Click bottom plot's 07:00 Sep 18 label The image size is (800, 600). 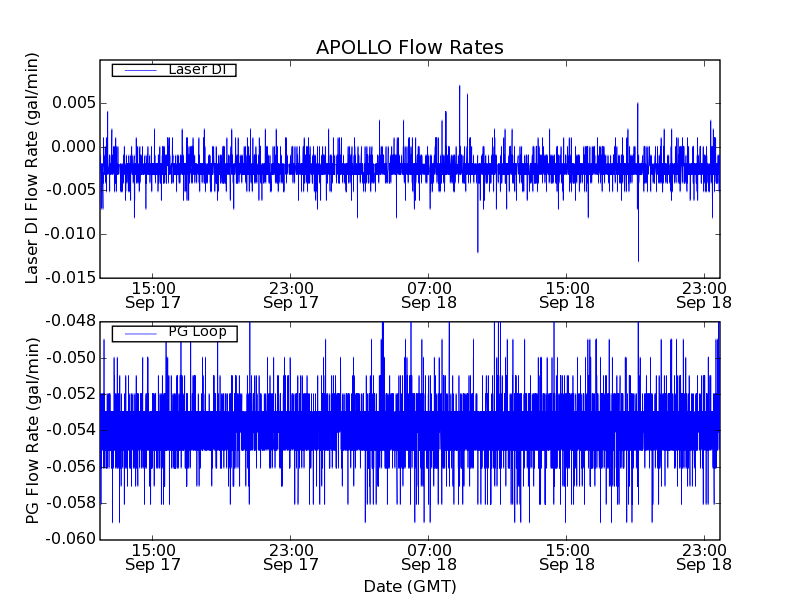tap(429, 558)
